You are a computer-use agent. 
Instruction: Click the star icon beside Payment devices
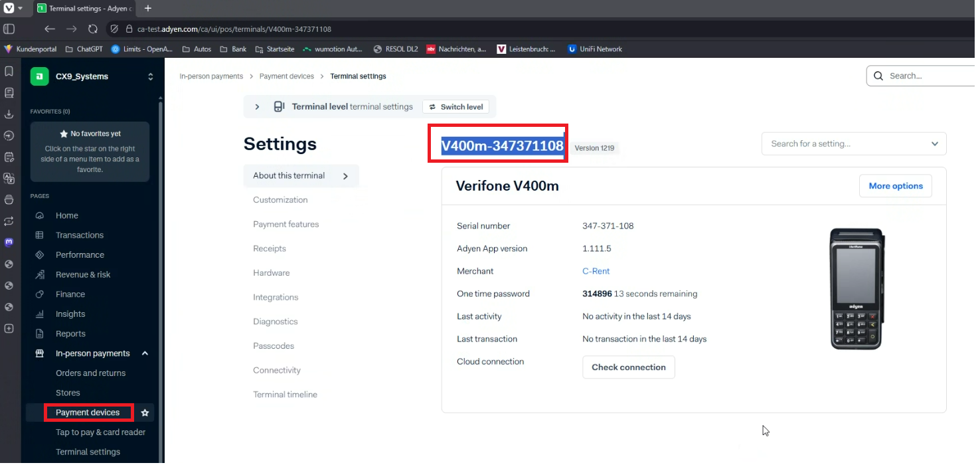[x=145, y=413]
